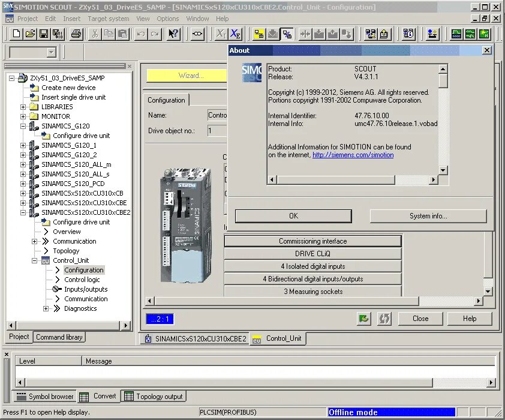The image size is (505, 420).
Task: Collapse the SINAMICSxS120xCU310xCBE2 node
Action: (x=23, y=212)
